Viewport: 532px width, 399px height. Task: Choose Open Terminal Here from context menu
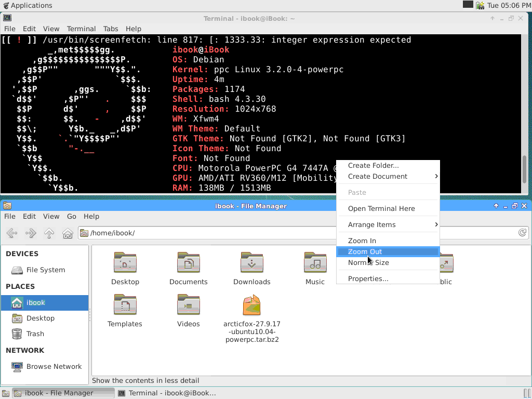[x=381, y=209]
